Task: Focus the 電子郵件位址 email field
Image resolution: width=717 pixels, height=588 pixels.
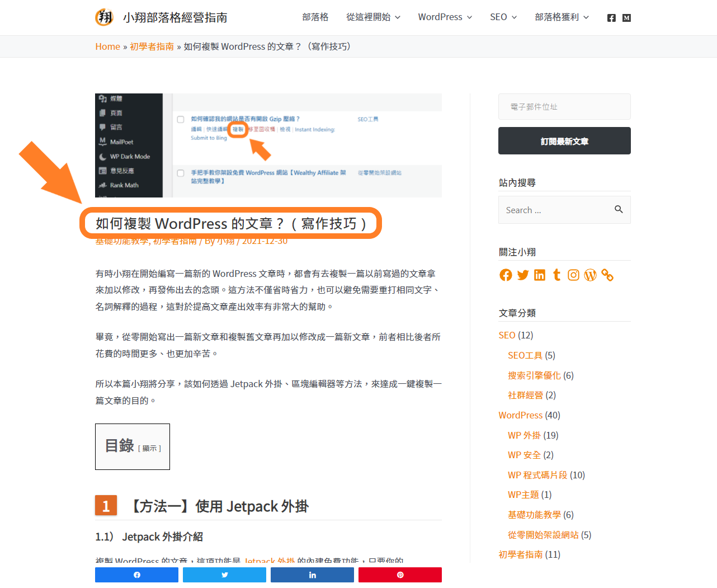Action: [x=564, y=106]
